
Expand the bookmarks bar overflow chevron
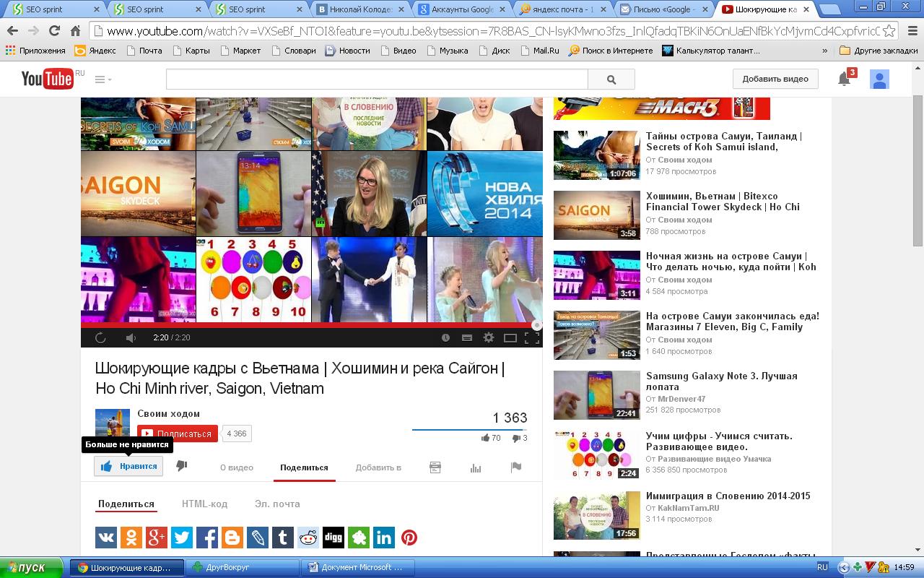pyautogui.click(x=824, y=51)
